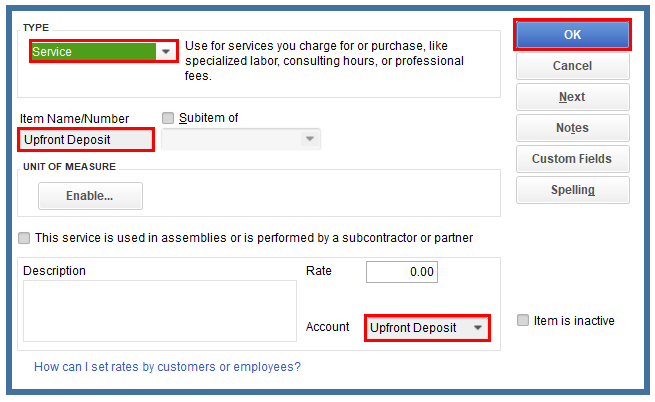Open the Subitem of dropdown
The height and width of the screenshot is (402, 655).
point(310,139)
